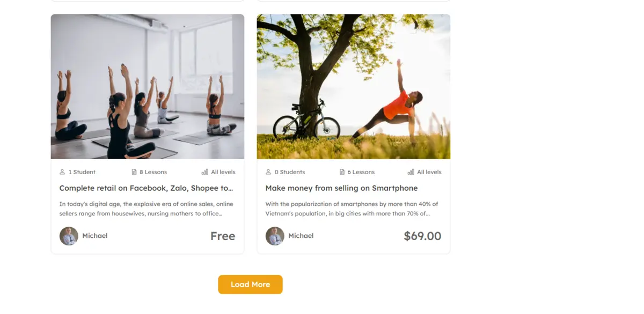
Task: Click the levels bar-chart icon on the Smartphone course
Action: point(411,172)
